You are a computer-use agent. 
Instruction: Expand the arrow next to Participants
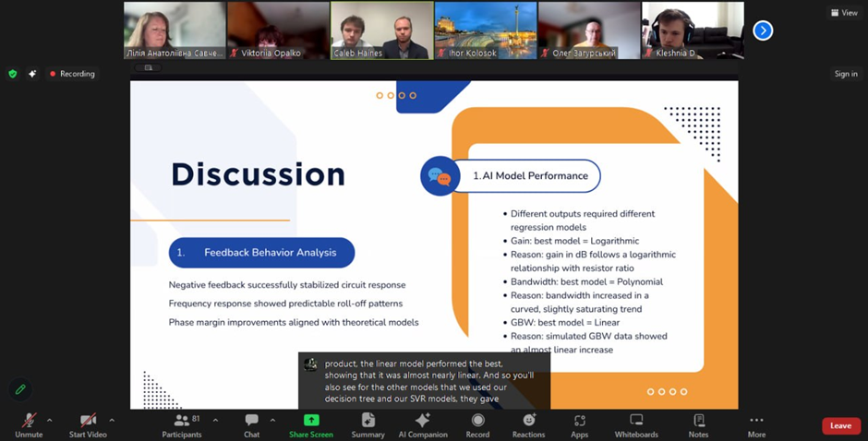pos(215,420)
